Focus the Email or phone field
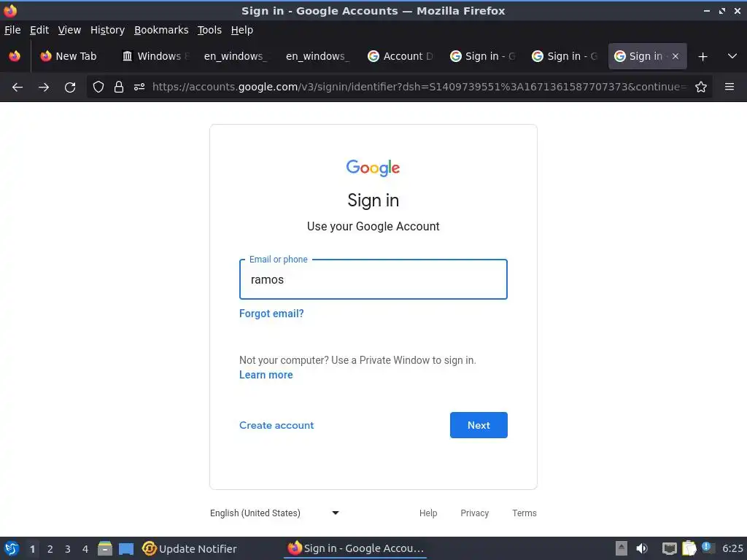The image size is (747, 560). click(x=373, y=279)
